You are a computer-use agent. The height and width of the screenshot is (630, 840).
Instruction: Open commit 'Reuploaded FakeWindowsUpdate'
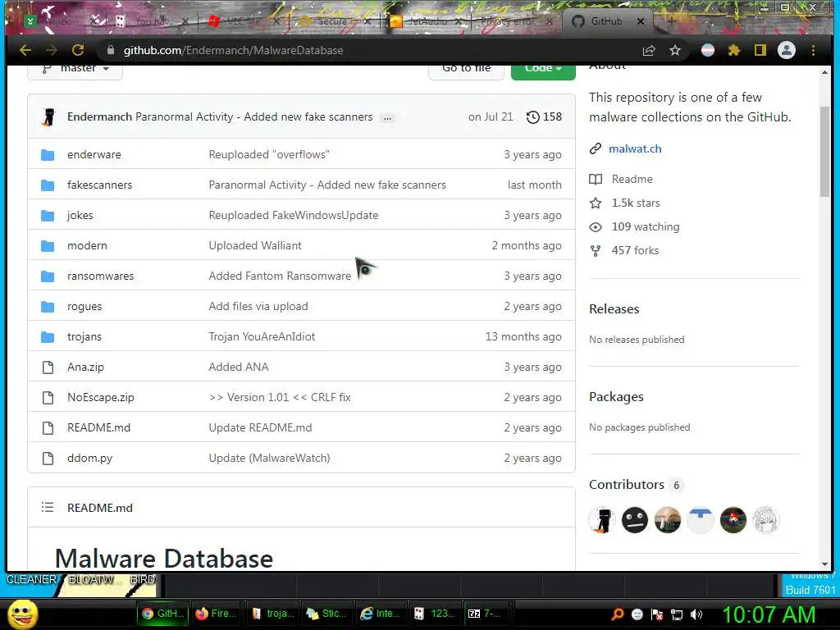[293, 216]
